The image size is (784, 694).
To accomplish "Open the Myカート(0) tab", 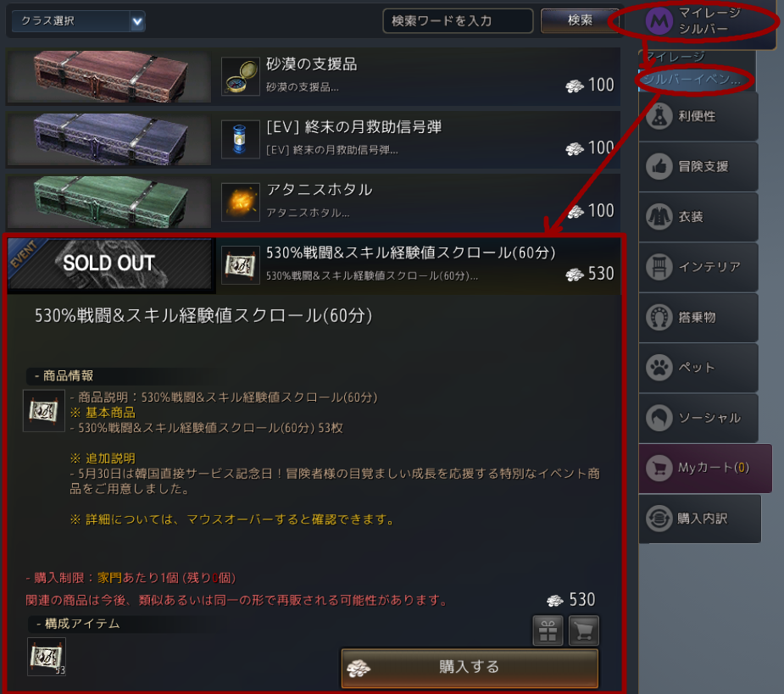I will pos(705,468).
